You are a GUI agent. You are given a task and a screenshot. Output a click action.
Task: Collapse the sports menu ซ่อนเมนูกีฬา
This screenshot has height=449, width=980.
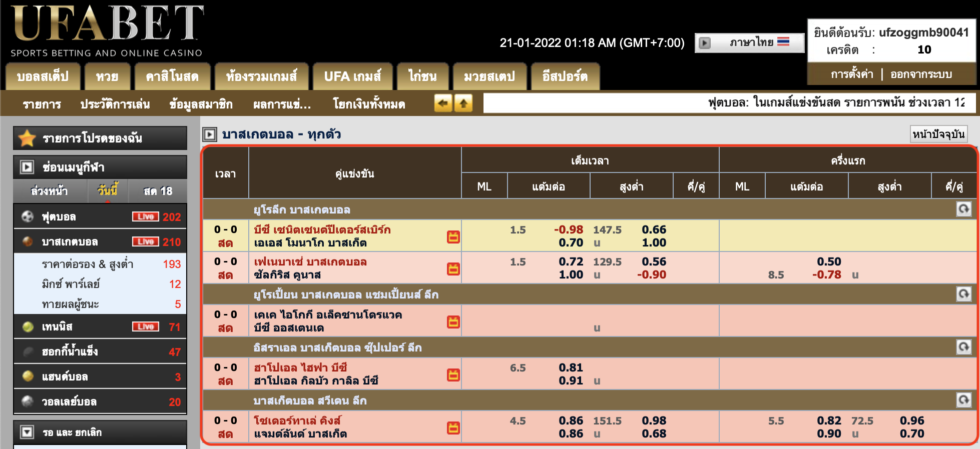tap(100, 167)
